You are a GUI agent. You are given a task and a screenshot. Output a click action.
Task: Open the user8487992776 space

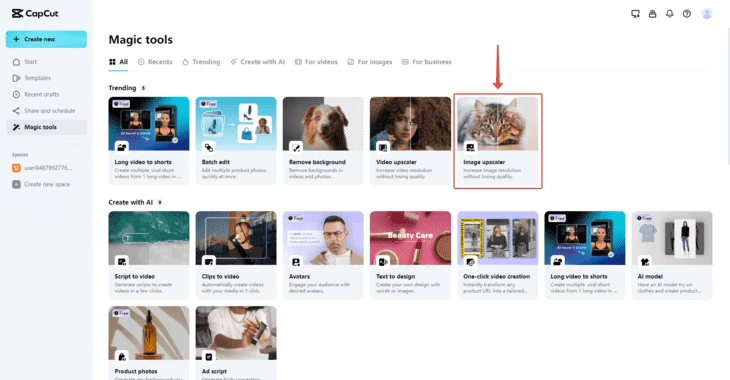point(43,168)
